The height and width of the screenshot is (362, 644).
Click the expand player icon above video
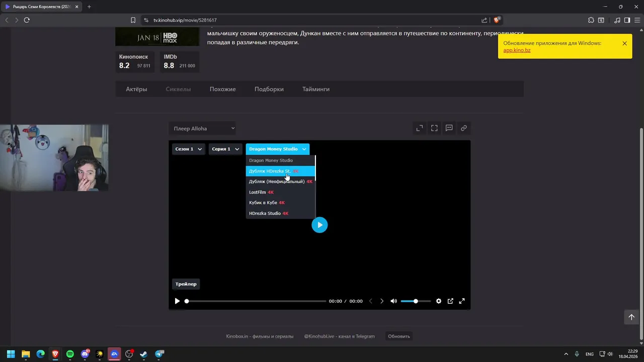click(x=420, y=128)
